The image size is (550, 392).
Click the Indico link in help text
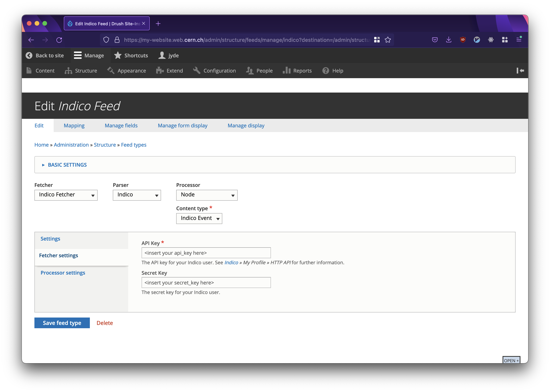click(x=230, y=262)
